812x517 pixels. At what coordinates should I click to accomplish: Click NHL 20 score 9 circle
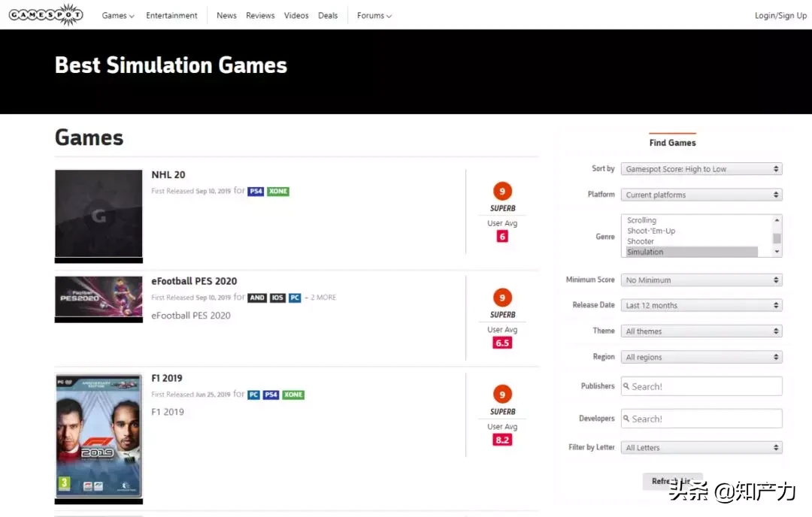click(x=502, y=191)
